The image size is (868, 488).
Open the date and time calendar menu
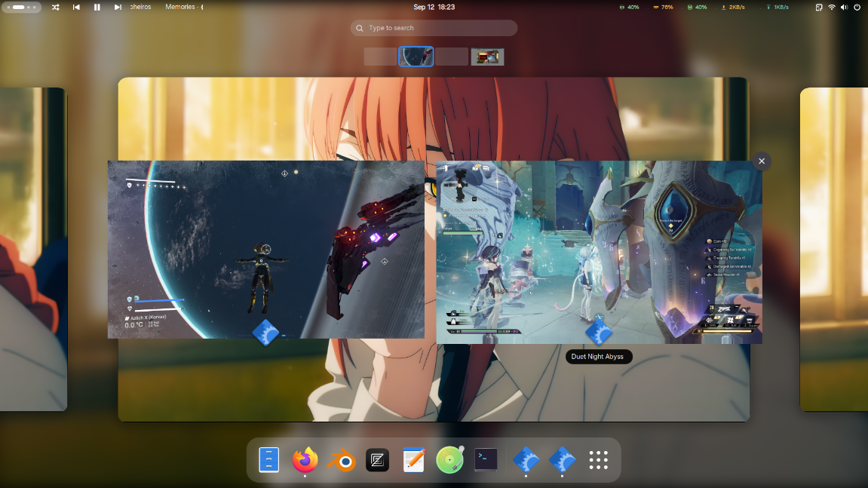434,8
